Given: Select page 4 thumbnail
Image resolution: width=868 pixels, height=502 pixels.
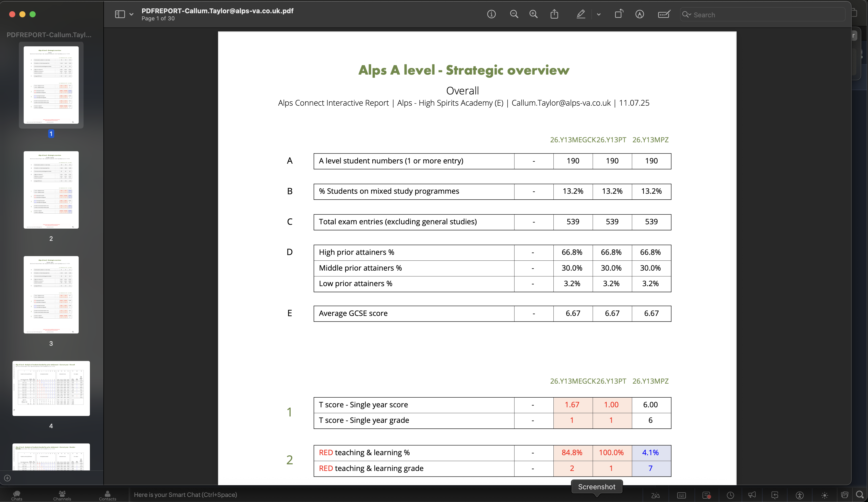Looking at the screenshot, I should (51, 388).
